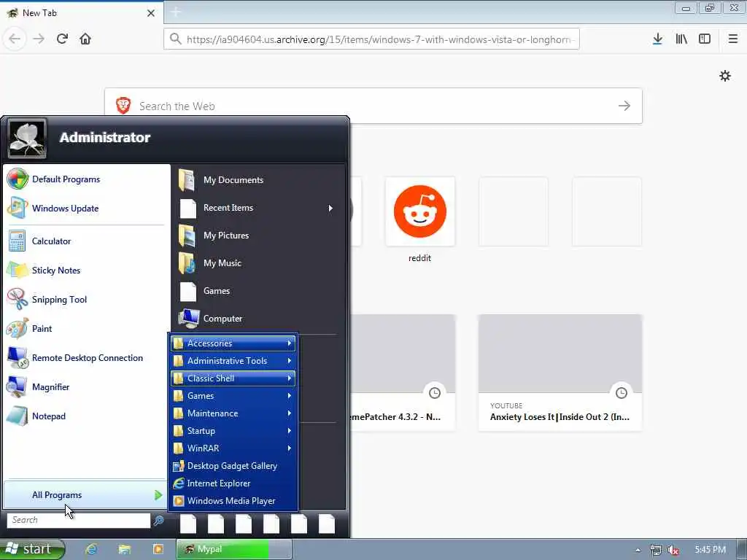Expand the Recent Items submenu arrow
This screenshot has width=747, height=560.
(x=330, y=208)
